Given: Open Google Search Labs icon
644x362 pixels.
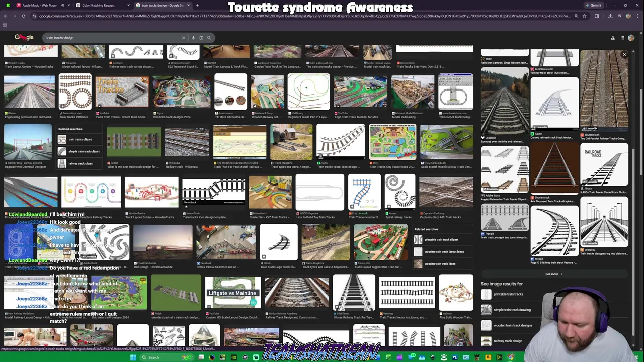Looking at the screenshot, I should coord(613,38).
